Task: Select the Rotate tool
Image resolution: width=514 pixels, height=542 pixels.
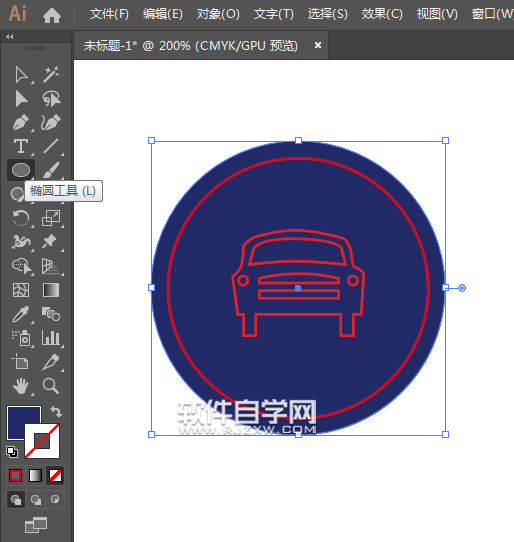Action: click(x=21, y=218)
